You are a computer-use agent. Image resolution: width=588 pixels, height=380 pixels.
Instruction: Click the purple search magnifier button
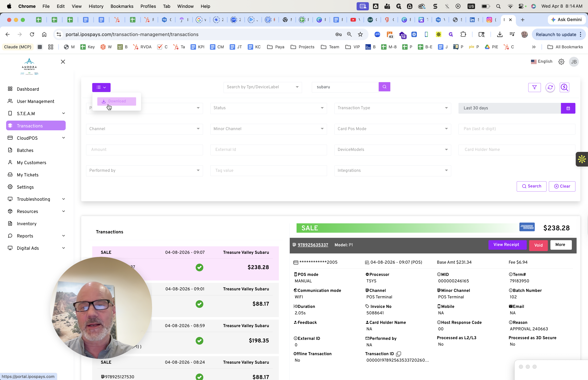pyautogui.click(x=384, y=87)
